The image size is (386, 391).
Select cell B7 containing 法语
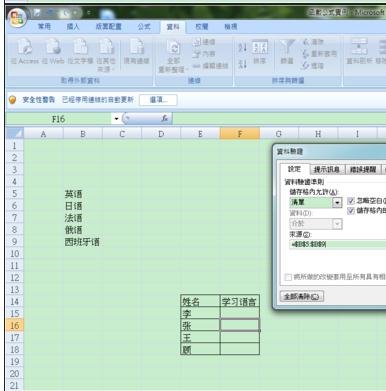(x=82, y=218)
